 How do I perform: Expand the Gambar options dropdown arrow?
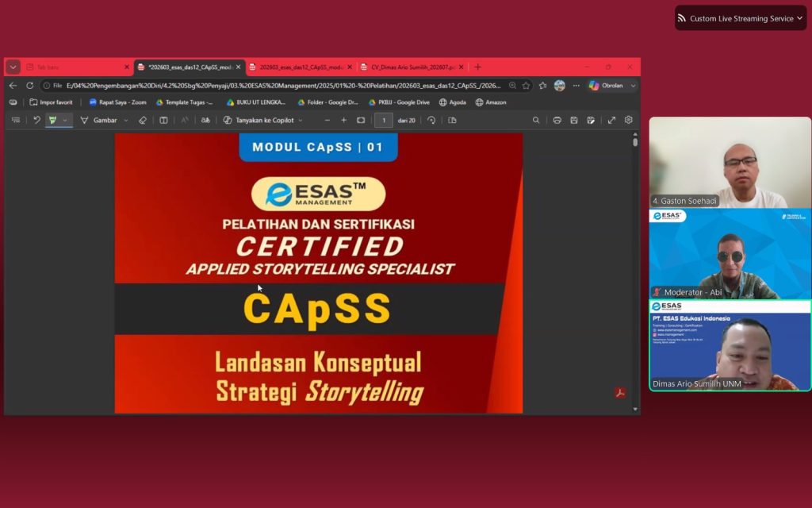126,121
